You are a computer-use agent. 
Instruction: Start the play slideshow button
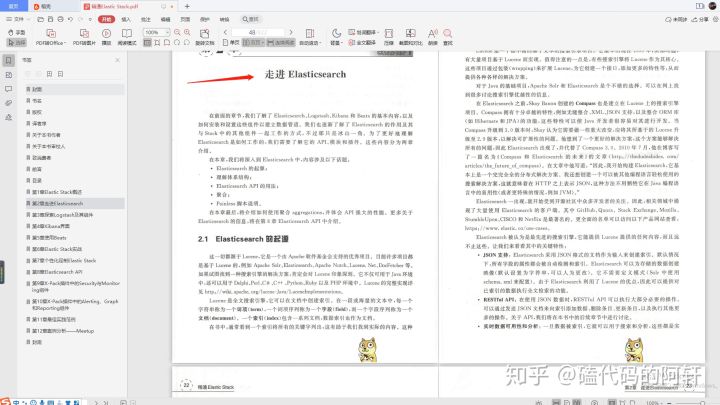click(106, 37)
